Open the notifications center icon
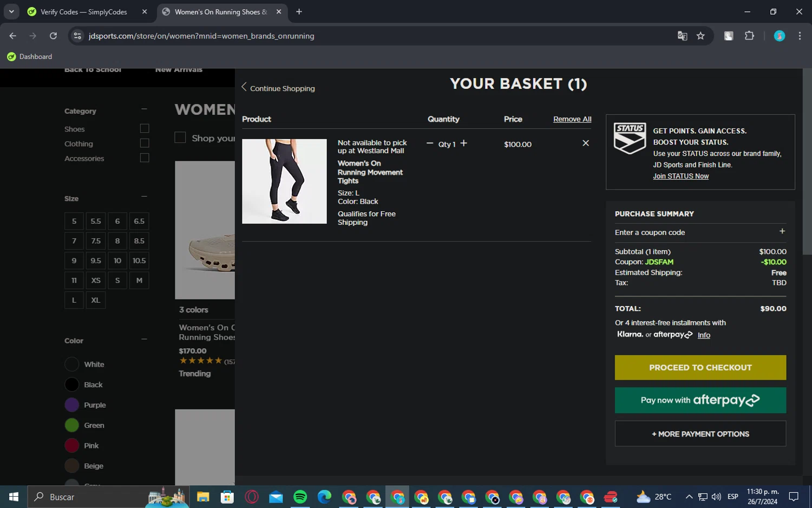The height and width of the screenshot is (508, 812). coord(794,497)
